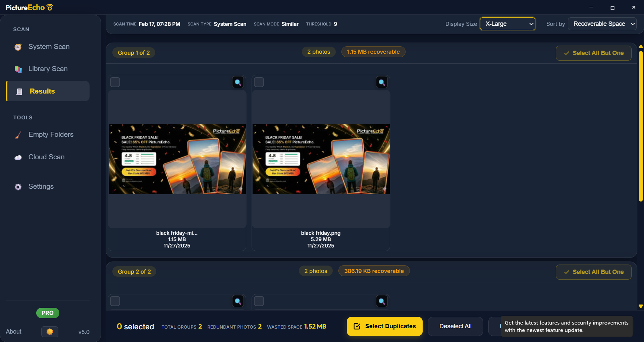This screenshot has height=342, width=644.
Task: Open Library Scan from the sidebar
Action: [48, 69]
